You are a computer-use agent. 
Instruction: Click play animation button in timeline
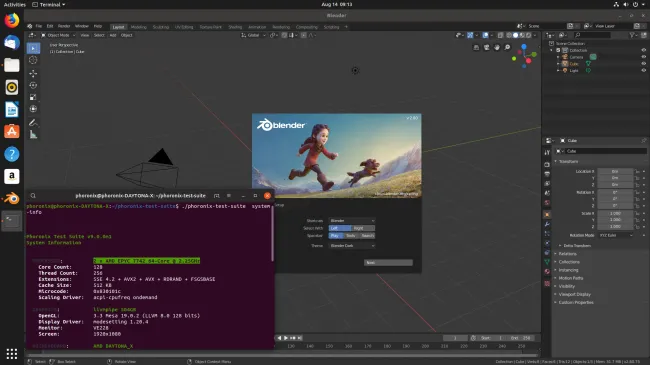(x=286, y=338)
